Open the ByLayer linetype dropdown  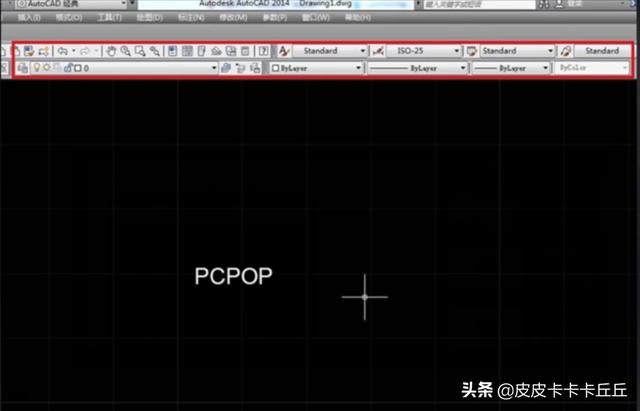(417, 68)
